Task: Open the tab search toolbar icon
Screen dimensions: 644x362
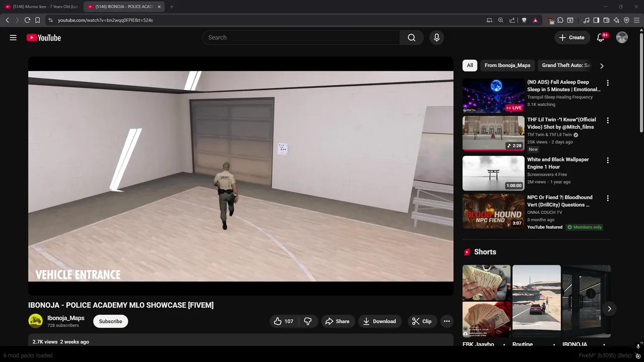Action: tap(570, 20)
